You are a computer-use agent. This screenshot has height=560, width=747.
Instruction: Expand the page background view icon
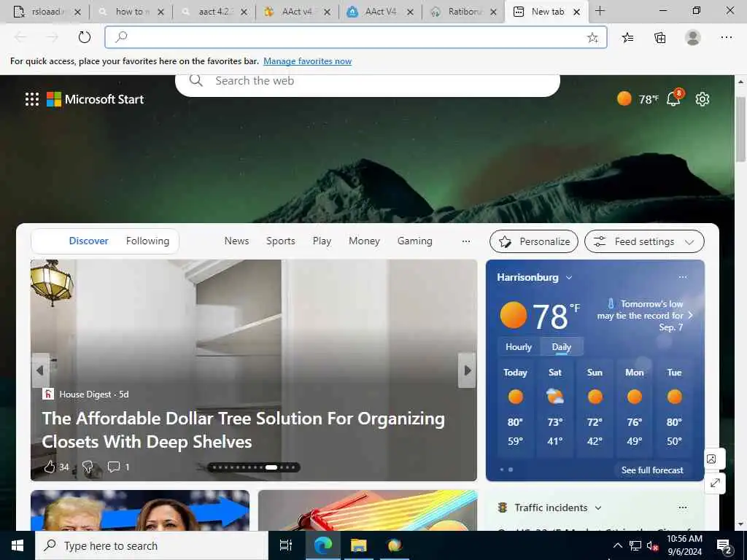pyautogui.click(x=715, y=483)
